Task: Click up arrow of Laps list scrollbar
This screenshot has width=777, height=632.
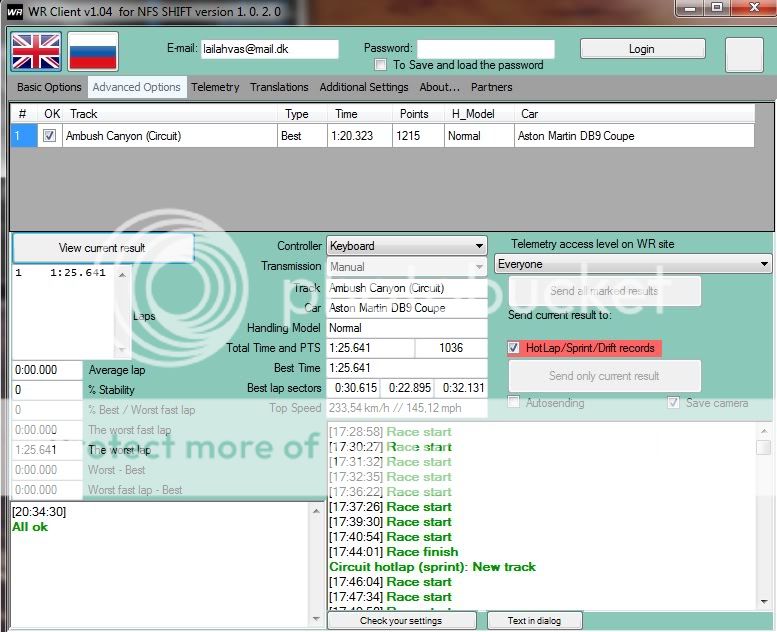Action: coord(122,275)
